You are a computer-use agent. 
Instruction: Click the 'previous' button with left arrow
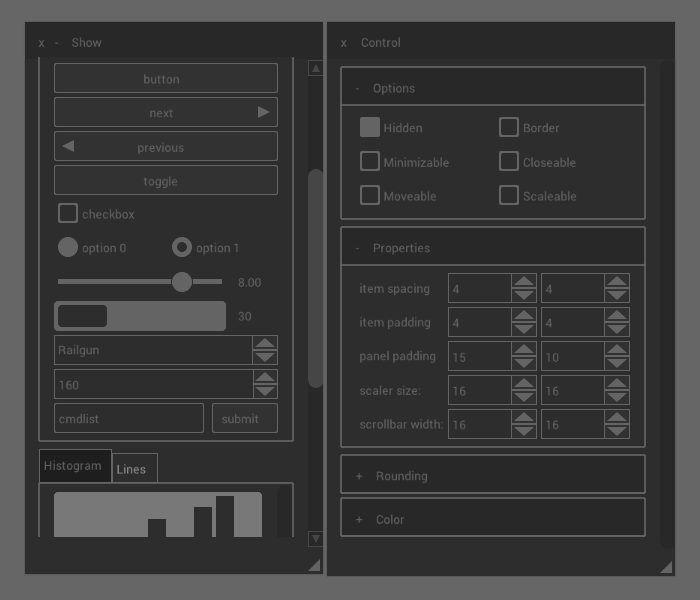(x=166, y=146)
